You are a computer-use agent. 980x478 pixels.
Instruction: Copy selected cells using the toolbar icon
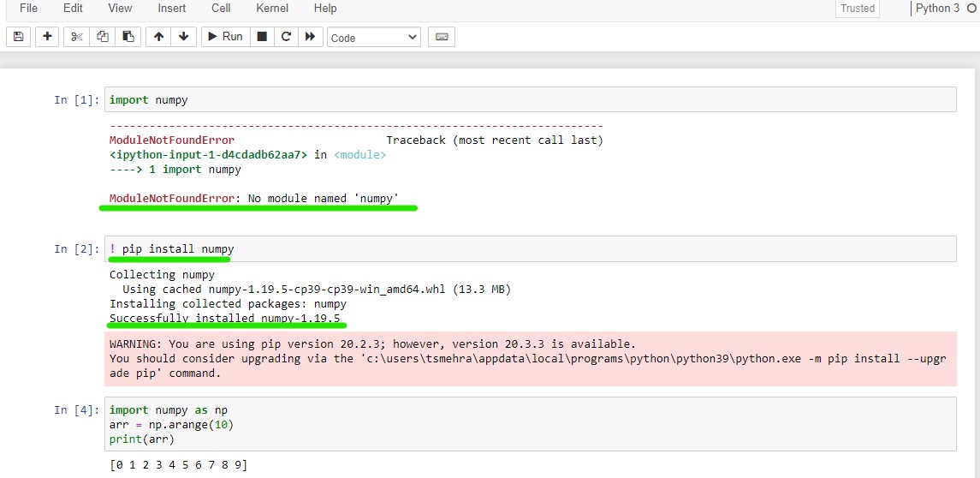click(x=103, y=37)
